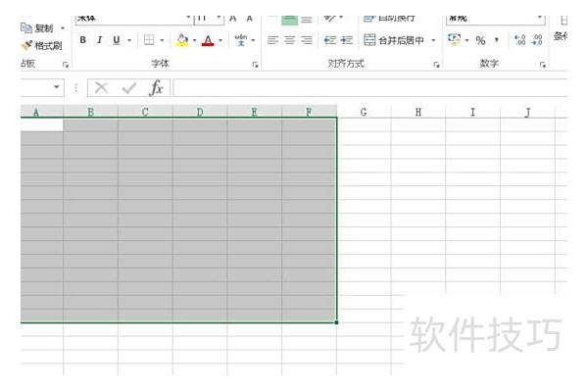Screen dimensions: 588x392
Task: Toggle italic formatting
Action: pos(99,40)
